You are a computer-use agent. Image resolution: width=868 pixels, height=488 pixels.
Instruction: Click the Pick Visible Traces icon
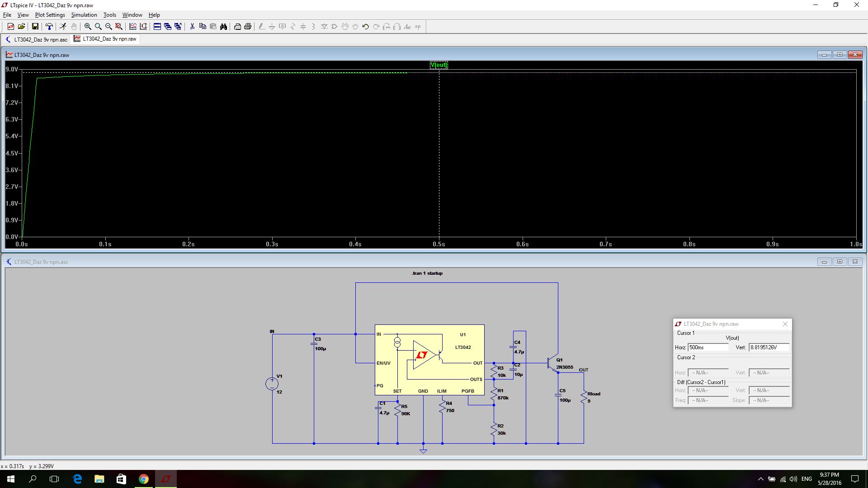(x=143, y=27)
